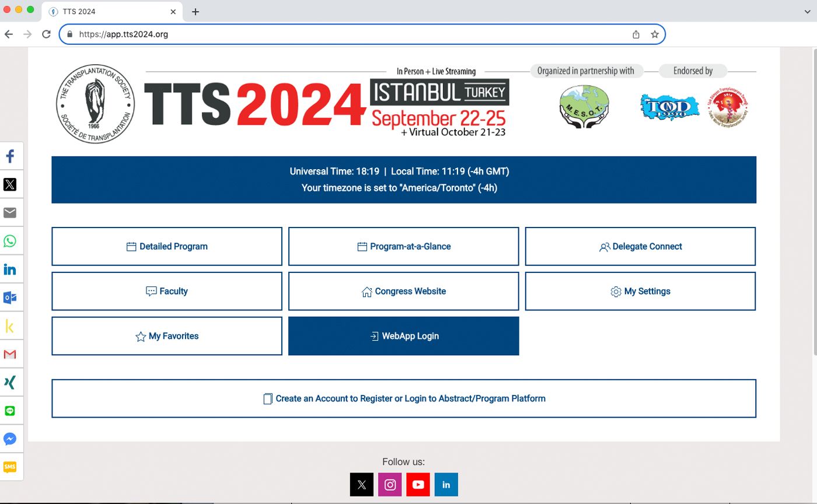
Task: Open the Instagram follow icon
Action: pos(390,485)
